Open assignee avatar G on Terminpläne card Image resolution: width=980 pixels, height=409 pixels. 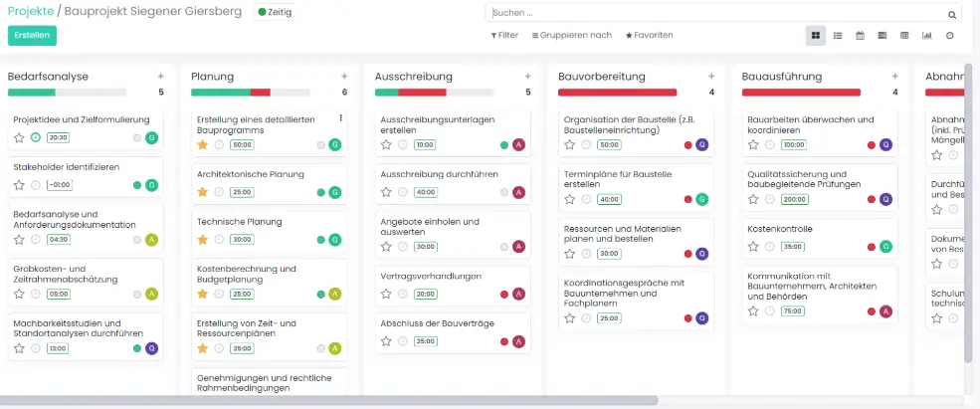(x=702, y=199)
